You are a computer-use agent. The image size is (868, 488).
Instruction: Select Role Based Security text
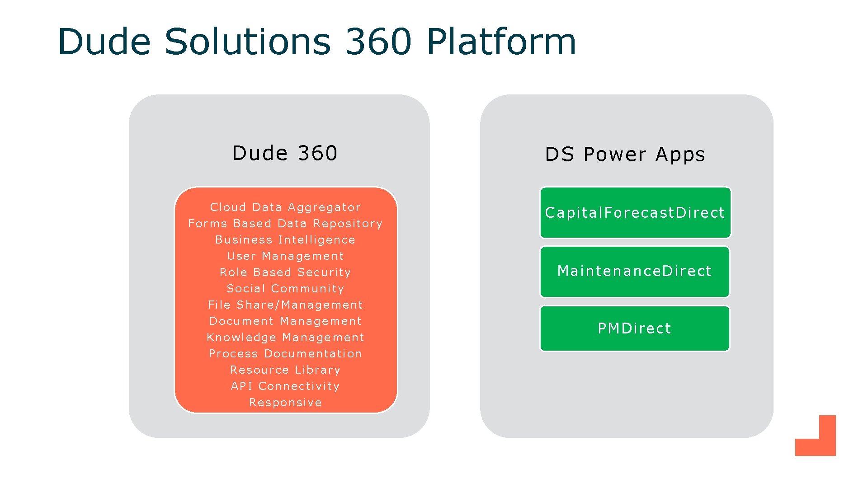(285, 272)
